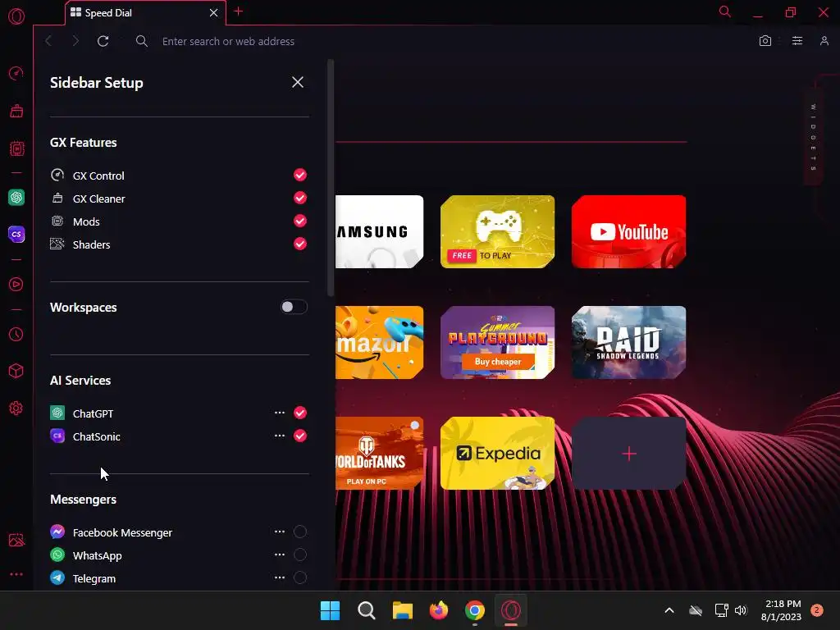Open the Windows Start menu
The height and width of the screenshot is (630, 840).
click(x=330, y=610)
